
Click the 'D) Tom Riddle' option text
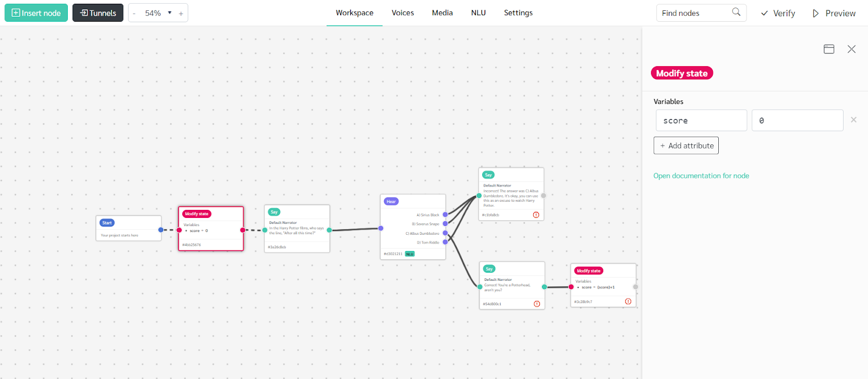428,242
